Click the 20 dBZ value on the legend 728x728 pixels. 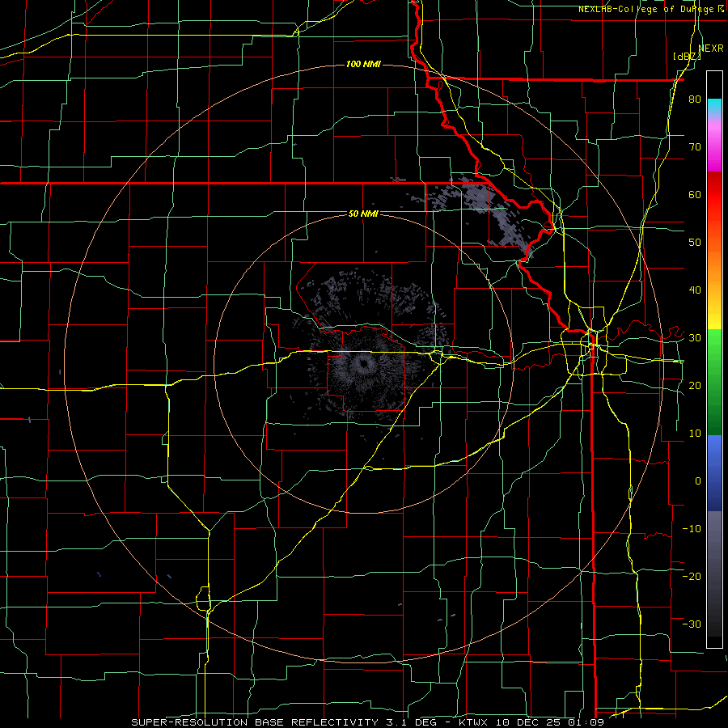(x=695, y=386)
